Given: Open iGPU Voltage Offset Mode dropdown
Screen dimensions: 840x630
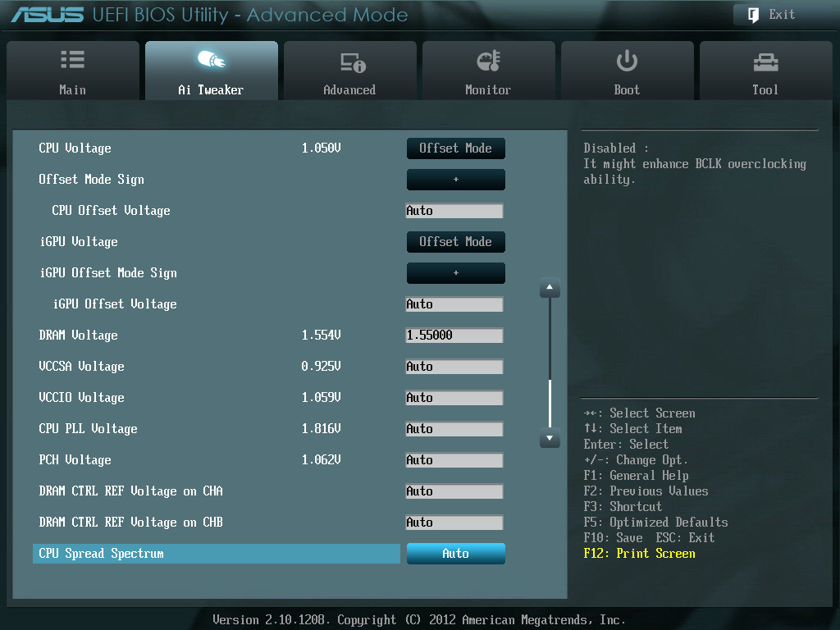Looking at the screenshot, I should point(456,242).
